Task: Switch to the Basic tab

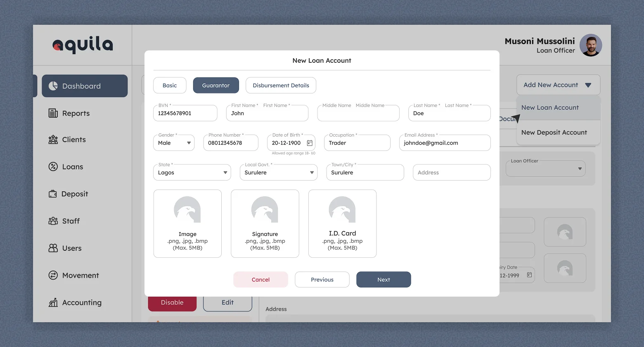Action: coord(170,86)
